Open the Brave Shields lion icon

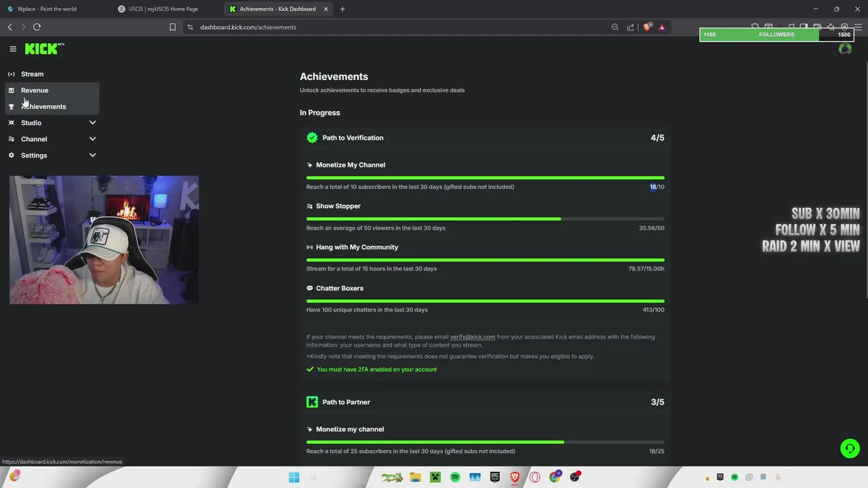coord(647,27)
